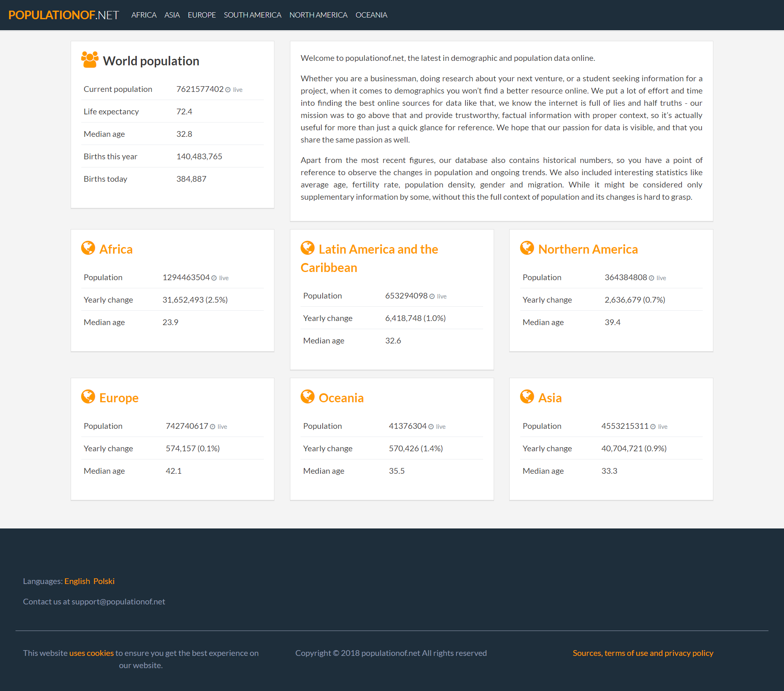The image size is (784, 691).
Task: Switch language to Polski
Action: (104, 581)
